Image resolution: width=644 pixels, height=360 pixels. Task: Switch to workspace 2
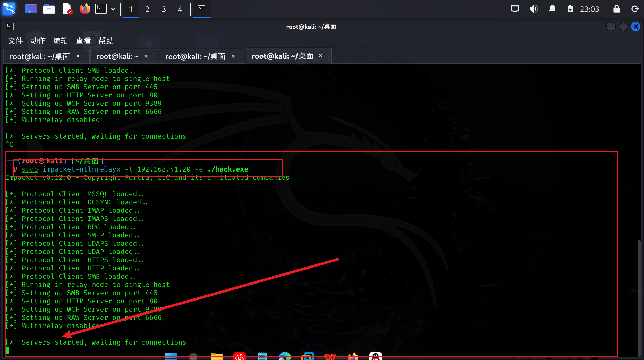[147, 9]
